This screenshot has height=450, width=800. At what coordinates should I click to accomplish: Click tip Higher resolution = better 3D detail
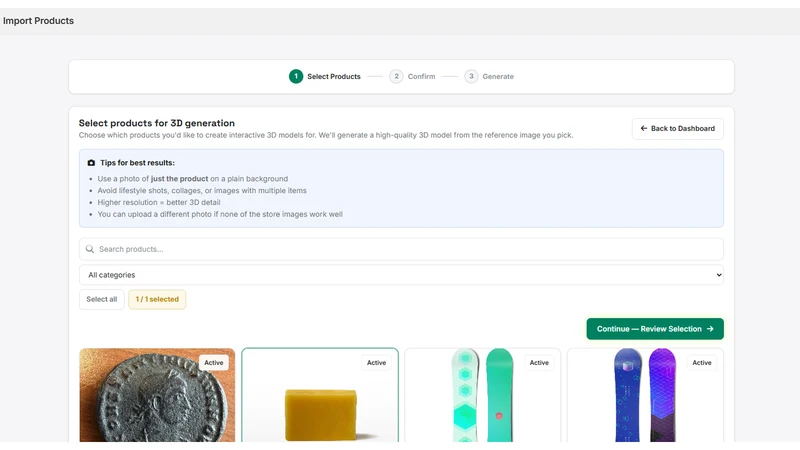click(x=159, y=202)
